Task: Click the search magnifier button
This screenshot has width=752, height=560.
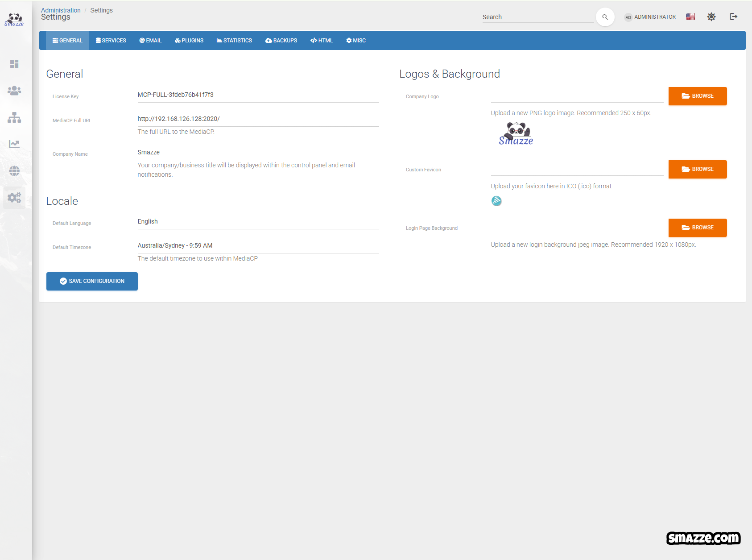Action: click(x=605, y=17)
